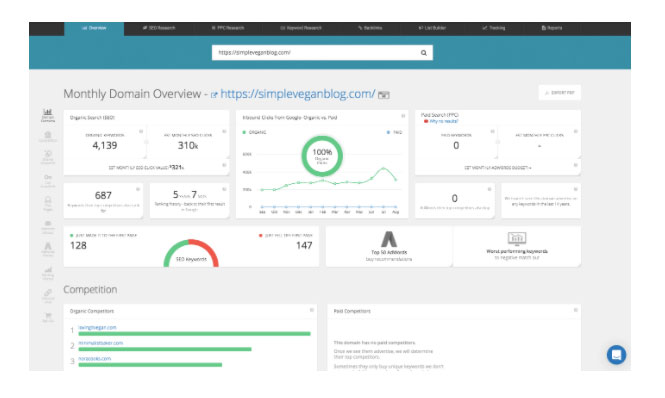Expand the Paid Competitors panel corner menu
The width and height of the screenshot is (665, 398).
pos(576,310)
